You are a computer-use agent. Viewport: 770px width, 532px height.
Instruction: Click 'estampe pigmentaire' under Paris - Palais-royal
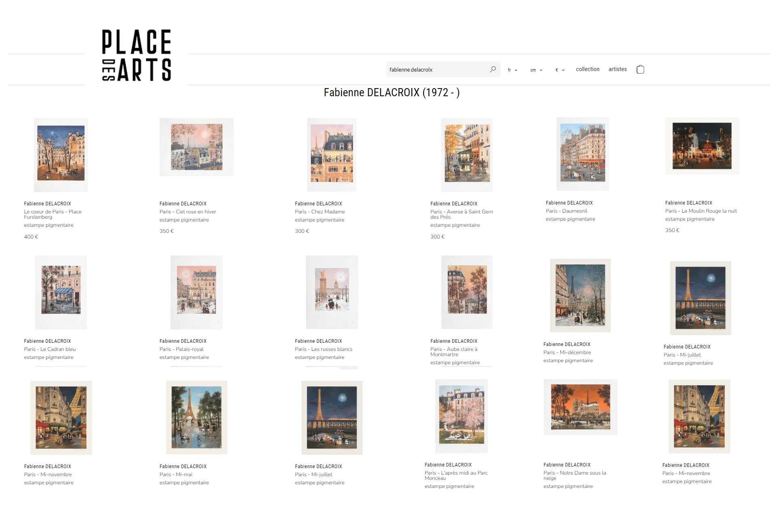(x=184, y=357)
